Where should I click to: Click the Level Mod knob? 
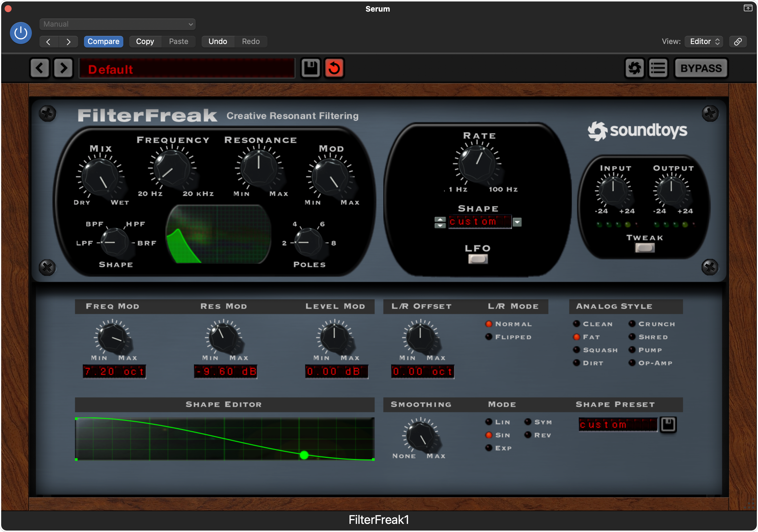[334, 337]
